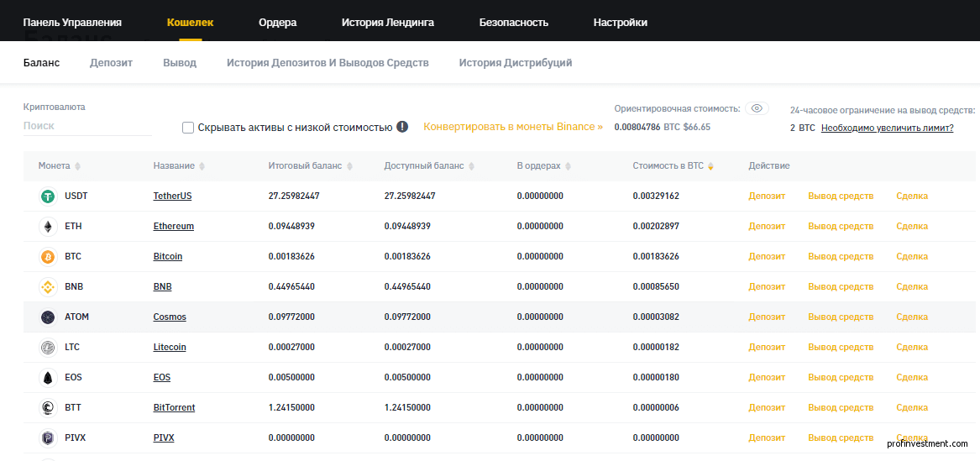Viewport: 980px width, 461px height.
Task: Open the Litecoin name link
Action: 170,347
